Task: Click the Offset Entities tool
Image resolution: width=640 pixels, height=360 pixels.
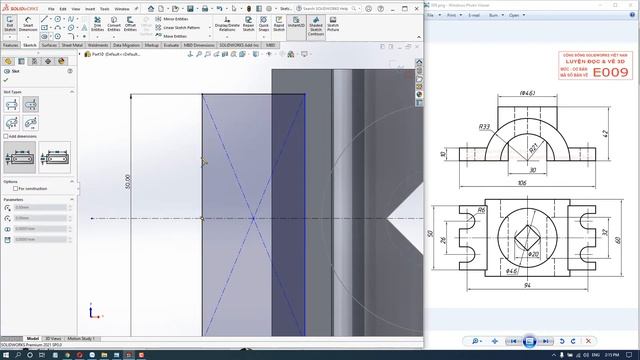Action: coord(130,24)
